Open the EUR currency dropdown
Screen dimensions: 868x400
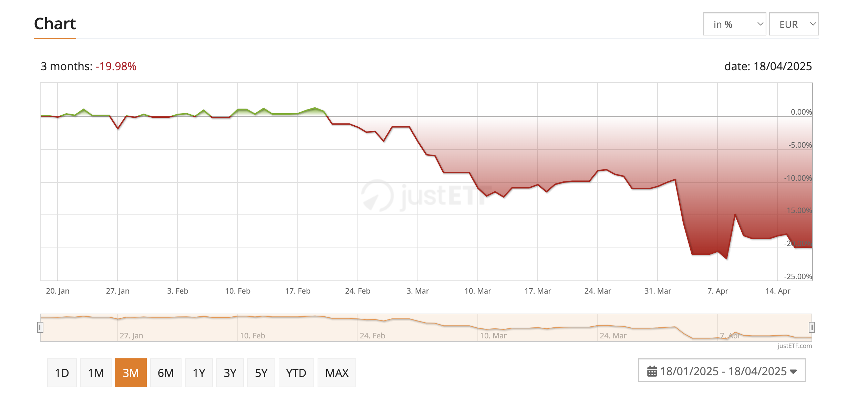pos(794,24)
